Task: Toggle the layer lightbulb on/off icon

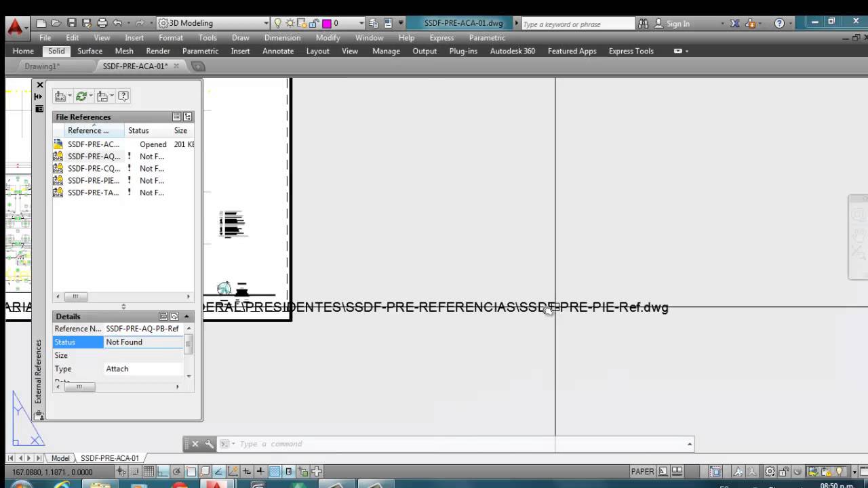Action: pyautogui.click(x=277, y=23)
